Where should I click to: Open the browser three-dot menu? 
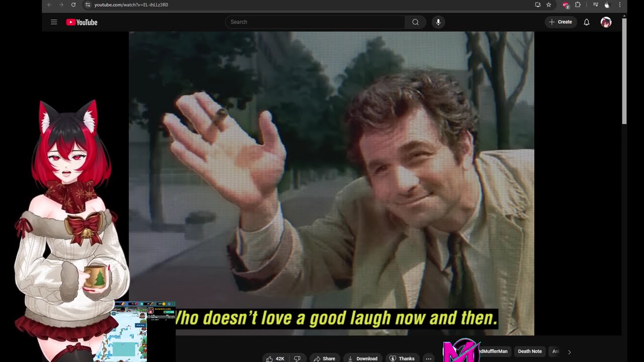pyautogui.click(x=619, y=5)
